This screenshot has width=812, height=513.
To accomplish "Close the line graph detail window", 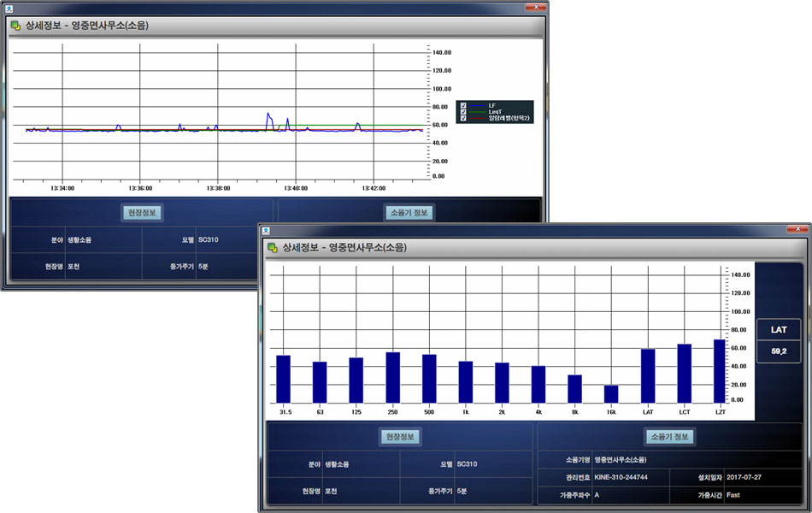I will point(534,6).
